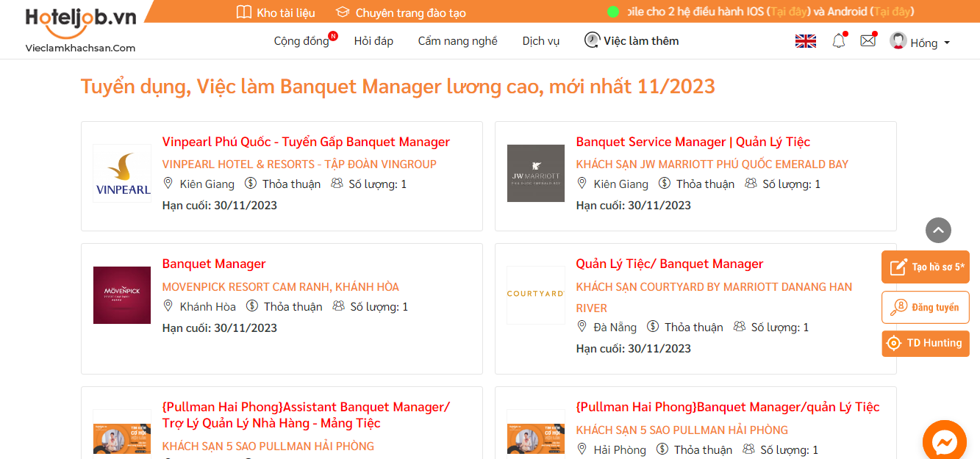Screen dimensions: 980x459
Task: Click the location pin icon beside Hải Phòng
Action: [582, 449]
